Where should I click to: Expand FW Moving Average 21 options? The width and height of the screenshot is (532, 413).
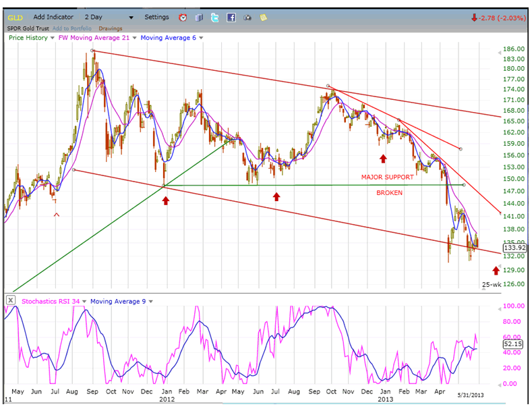click(134, 38)
